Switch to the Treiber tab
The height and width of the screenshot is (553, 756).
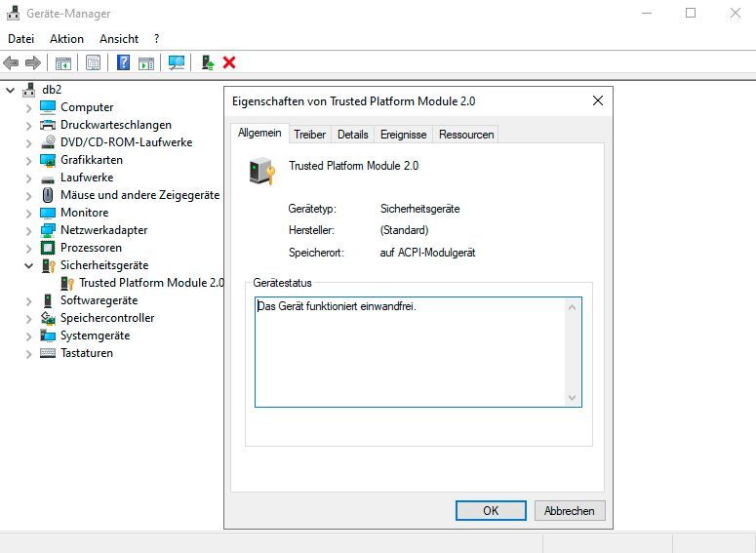tap(309, 135)
